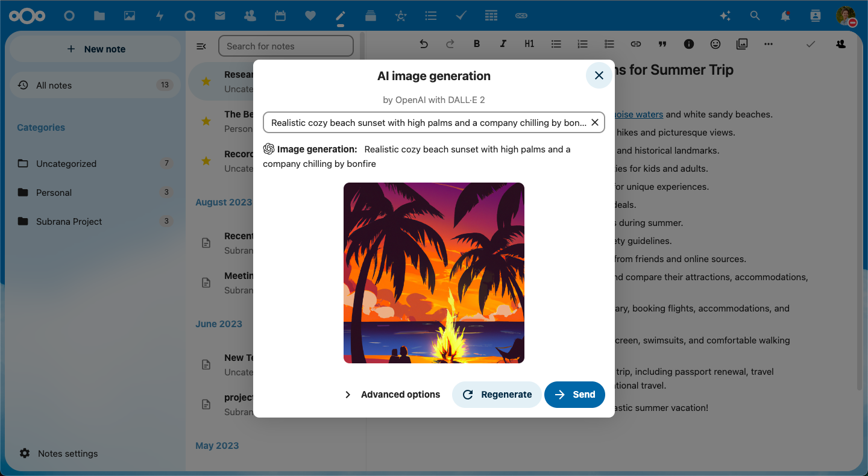Expand Advanced options in image dialog
This screenshot has height=476, width=868.
tap(392, 395)
